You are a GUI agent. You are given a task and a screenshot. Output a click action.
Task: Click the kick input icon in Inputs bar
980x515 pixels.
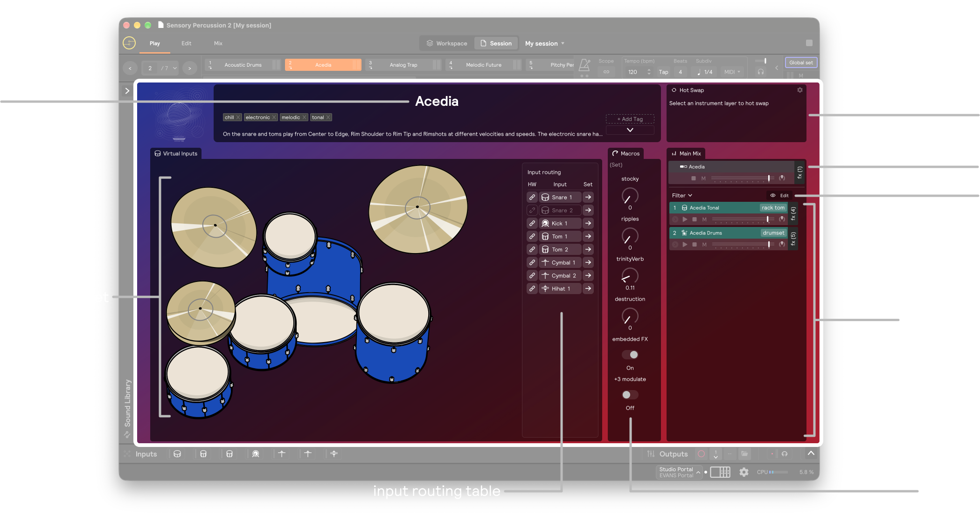[256, 454]
